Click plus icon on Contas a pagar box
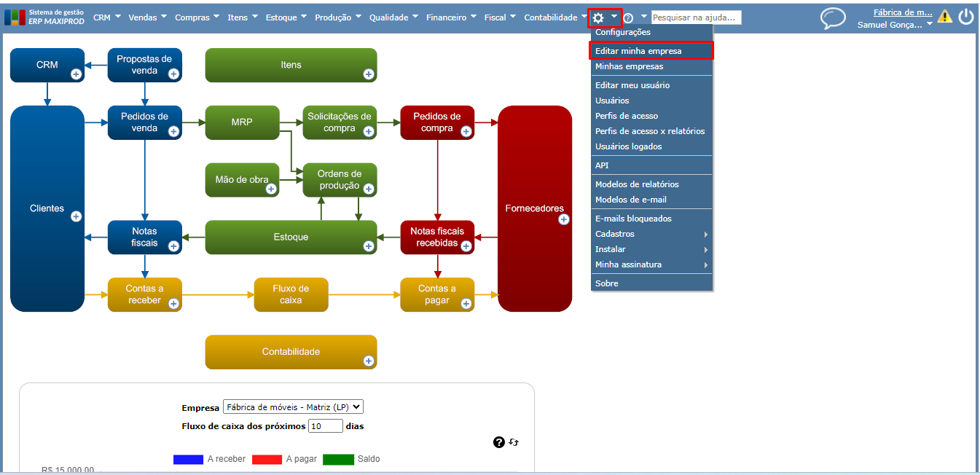 [x=466, y=304]
